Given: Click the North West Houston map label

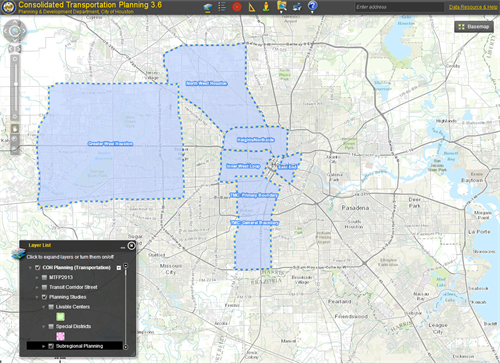Looking at the screenshot, I should coord(206,83).
